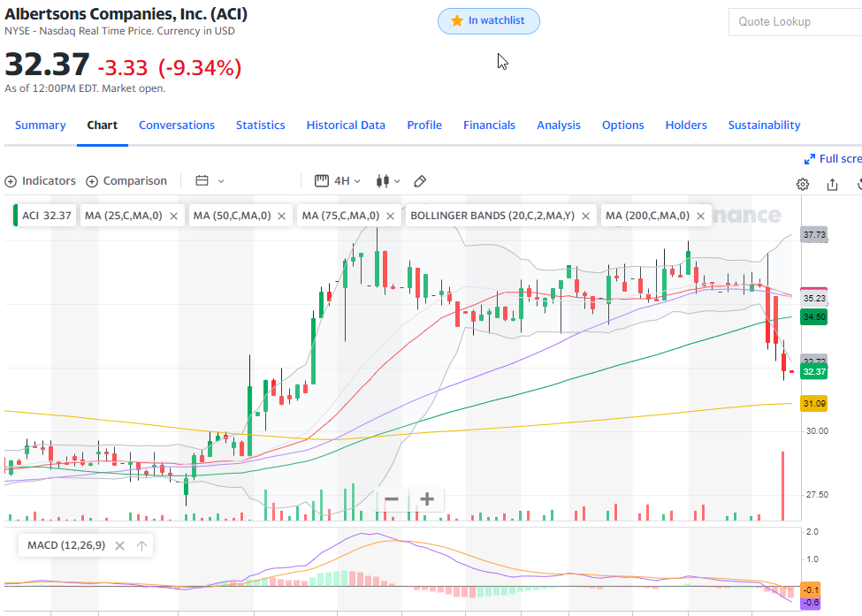Zoom in with the plus button
The height and width of the screenshot is (616, 862).
pos(427,499)
